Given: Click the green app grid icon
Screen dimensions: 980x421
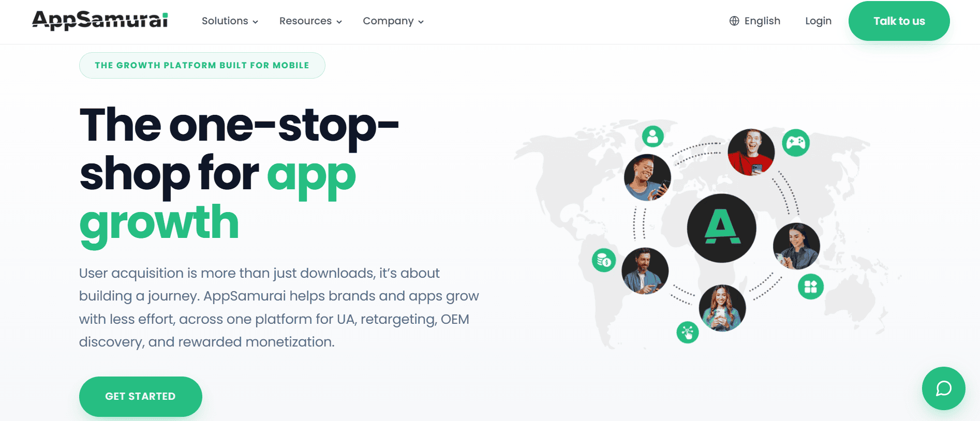Looking at the screenshot, I should pyautogui.click(x=810, y=287).
